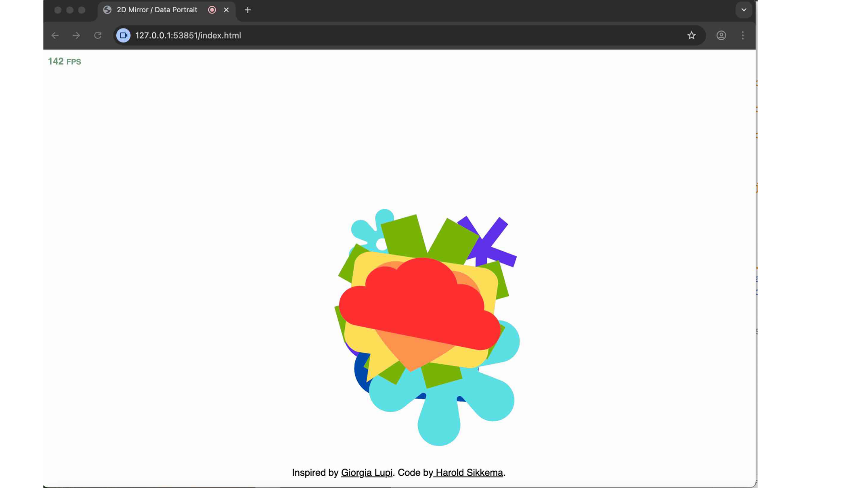The height and width of the screenshot is (488, 868).
Task: Follow the Giorgia Lupi link
Action: tap(366, 472)
